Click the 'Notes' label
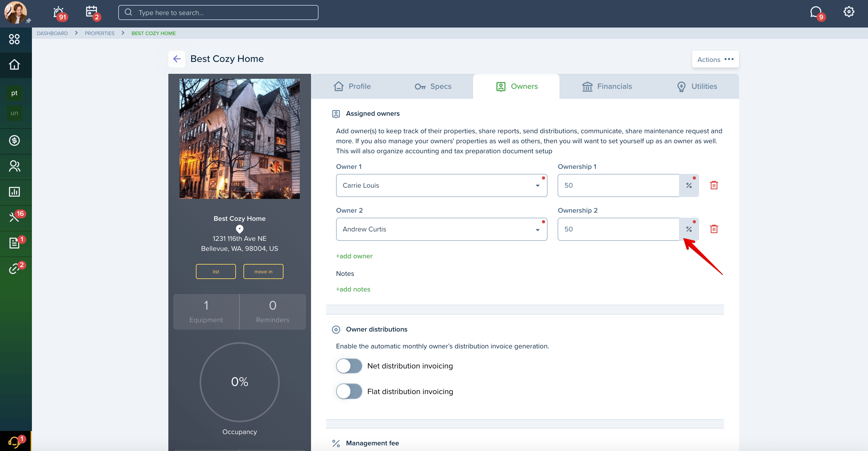This screenshot has width=868, height=451. (345, 273)
